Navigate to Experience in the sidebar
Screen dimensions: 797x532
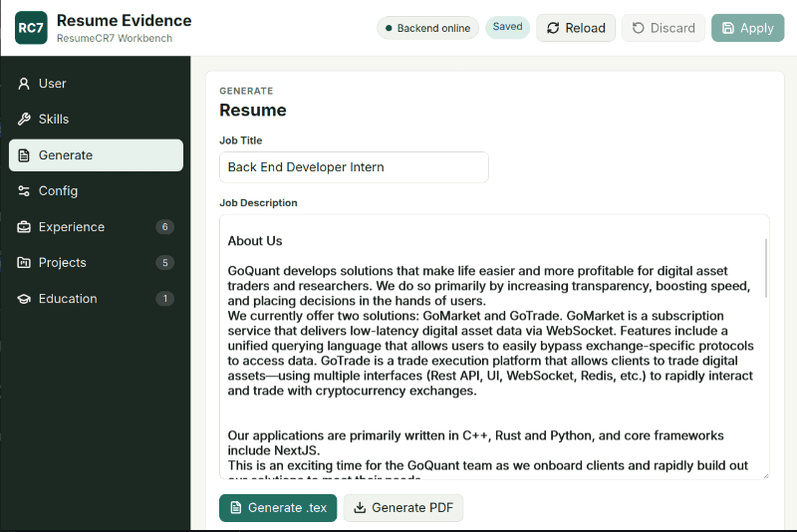96,227
